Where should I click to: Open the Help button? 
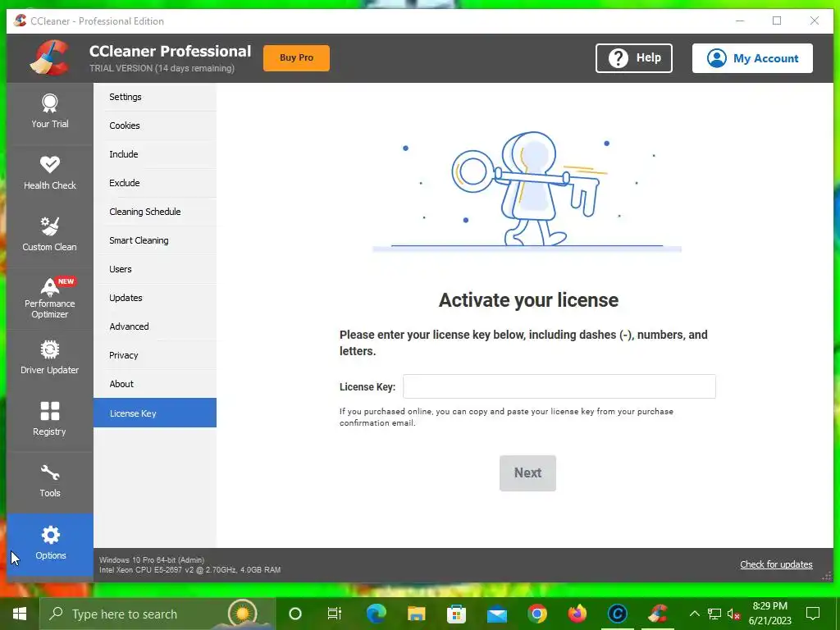(x=634, y=58)
